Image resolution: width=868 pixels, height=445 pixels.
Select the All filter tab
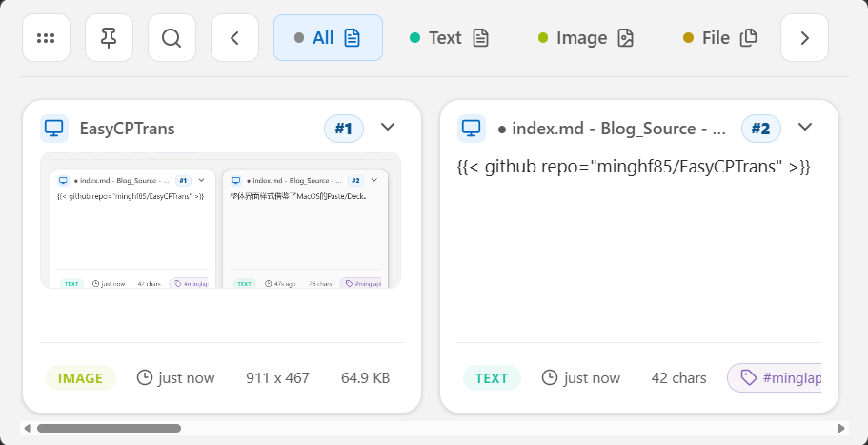(328, 37)
